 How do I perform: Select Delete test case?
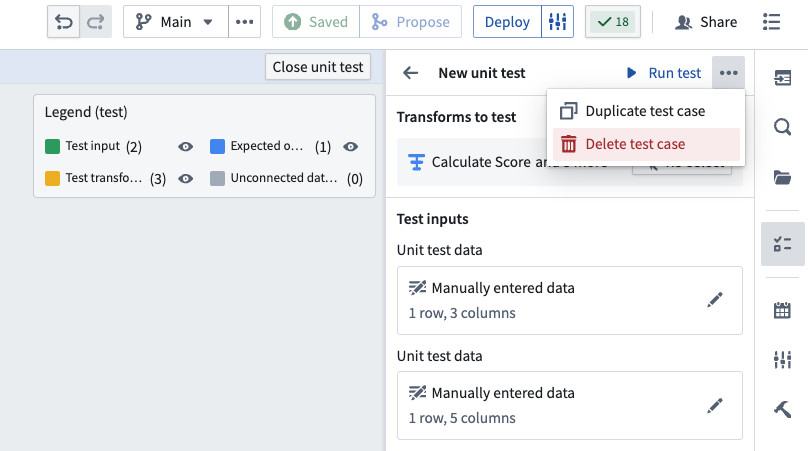(646, 144)
